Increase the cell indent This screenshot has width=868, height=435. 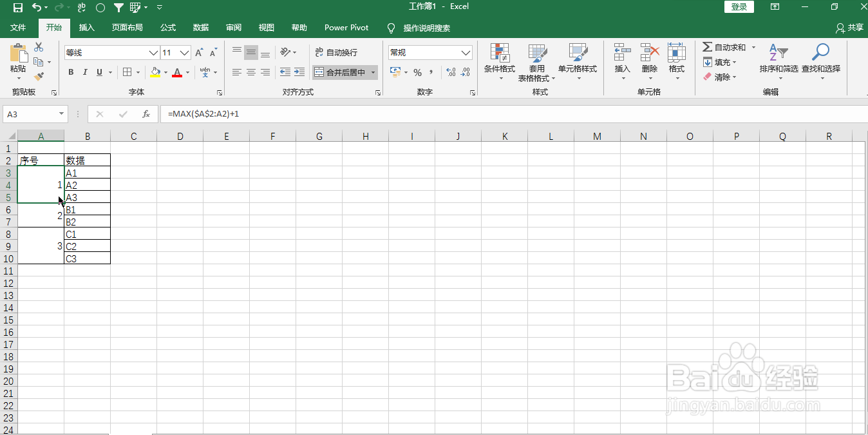(299, 72)
